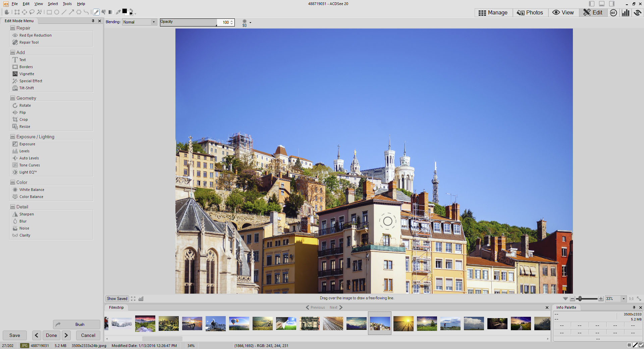Select the Magic Wand selection tool
The height and width of the screenshot is (349, 644).
tap(39, 12)
